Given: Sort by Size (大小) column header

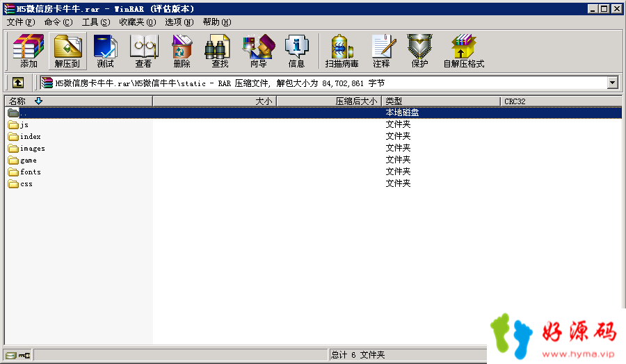Looking at the screenshot, I should [214, 101].
